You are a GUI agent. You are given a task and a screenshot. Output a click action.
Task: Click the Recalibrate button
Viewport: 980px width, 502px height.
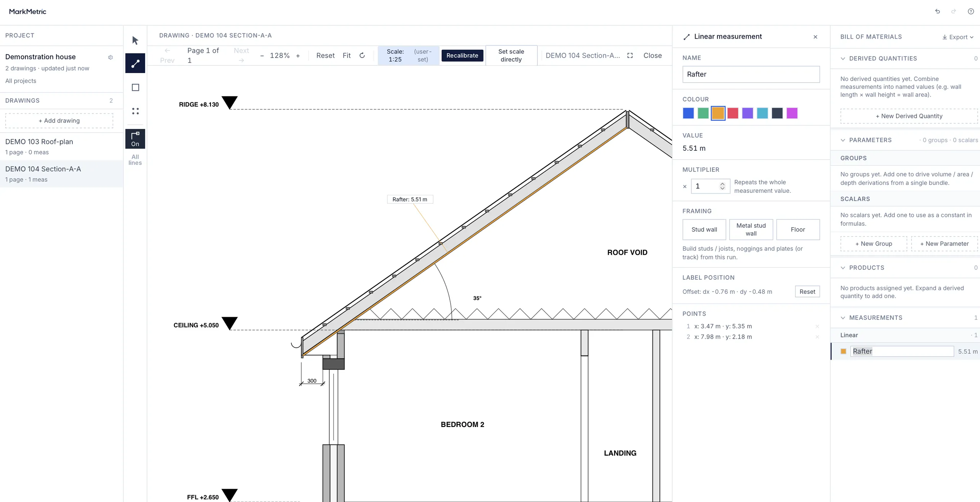[x=462, y=55]
